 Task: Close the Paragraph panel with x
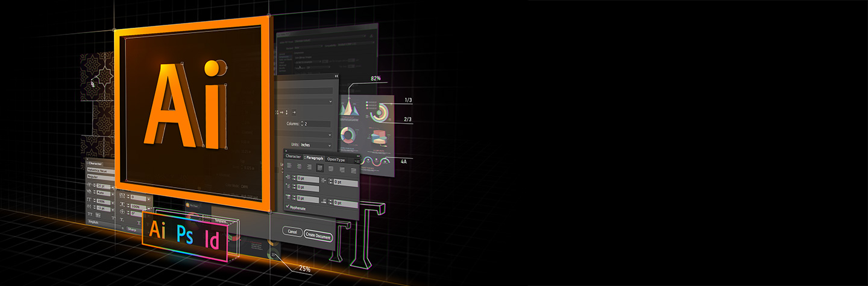click(x=286, y=151)
